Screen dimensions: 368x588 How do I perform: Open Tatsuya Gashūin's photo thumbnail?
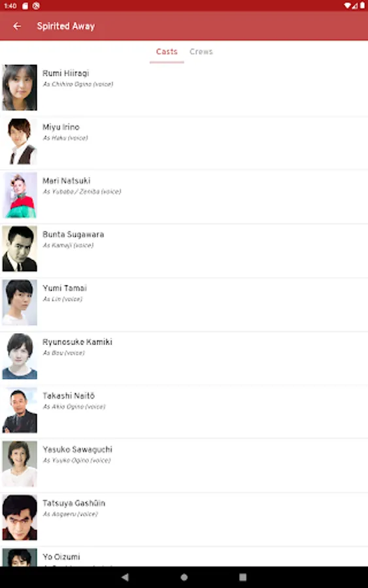point(20,517)
